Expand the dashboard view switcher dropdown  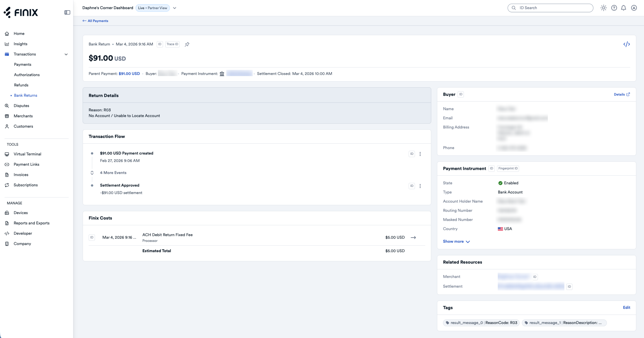pos(174,8)
